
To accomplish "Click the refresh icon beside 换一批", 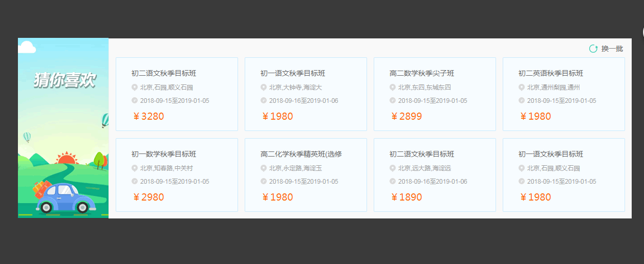I will pyautogui.click(x=593, y=49).
